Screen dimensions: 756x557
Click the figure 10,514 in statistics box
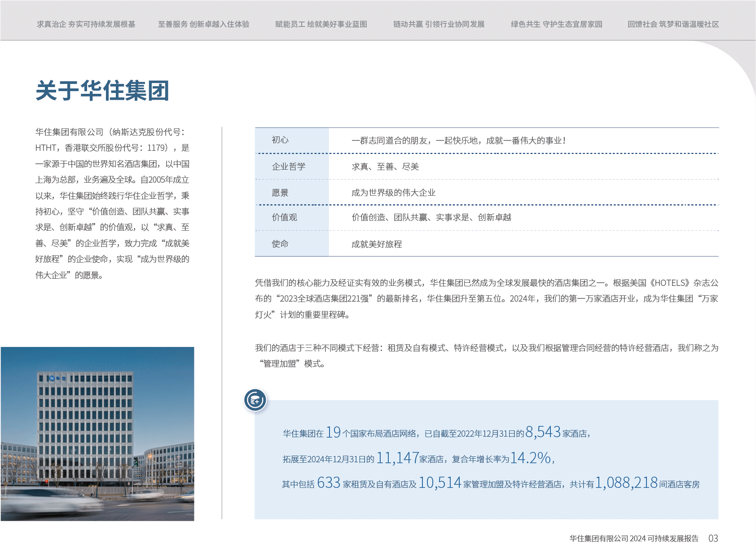pyautogui.click(x=440, y=482)
